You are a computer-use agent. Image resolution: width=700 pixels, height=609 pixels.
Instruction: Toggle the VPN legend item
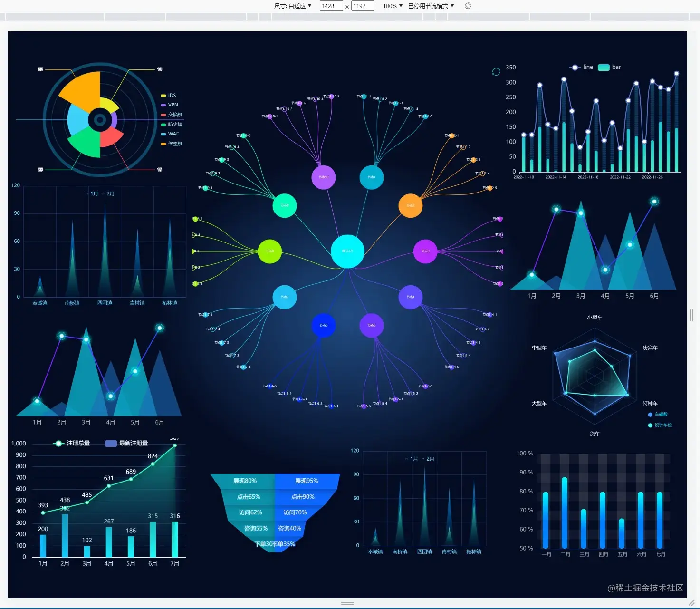click(170, 105)
